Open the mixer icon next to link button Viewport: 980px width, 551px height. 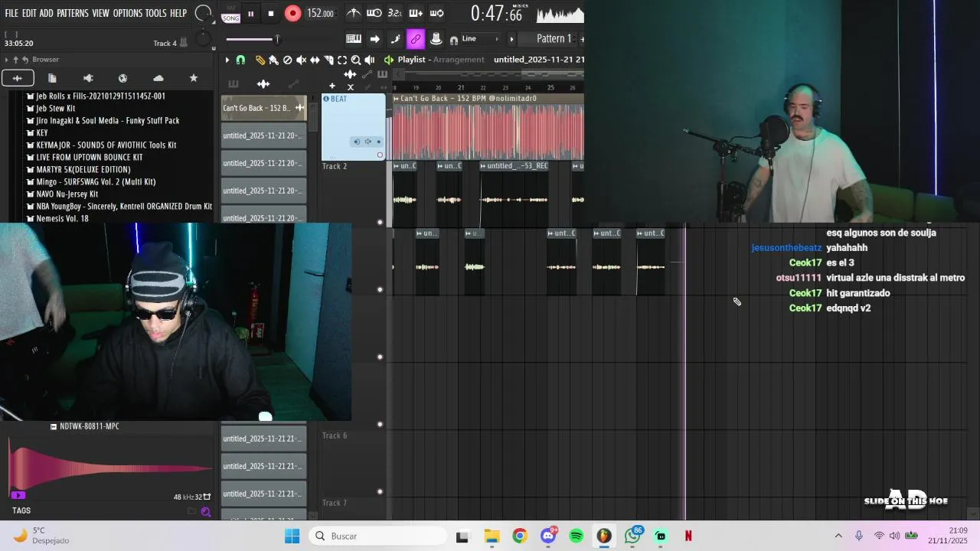[x=436, y=39]
